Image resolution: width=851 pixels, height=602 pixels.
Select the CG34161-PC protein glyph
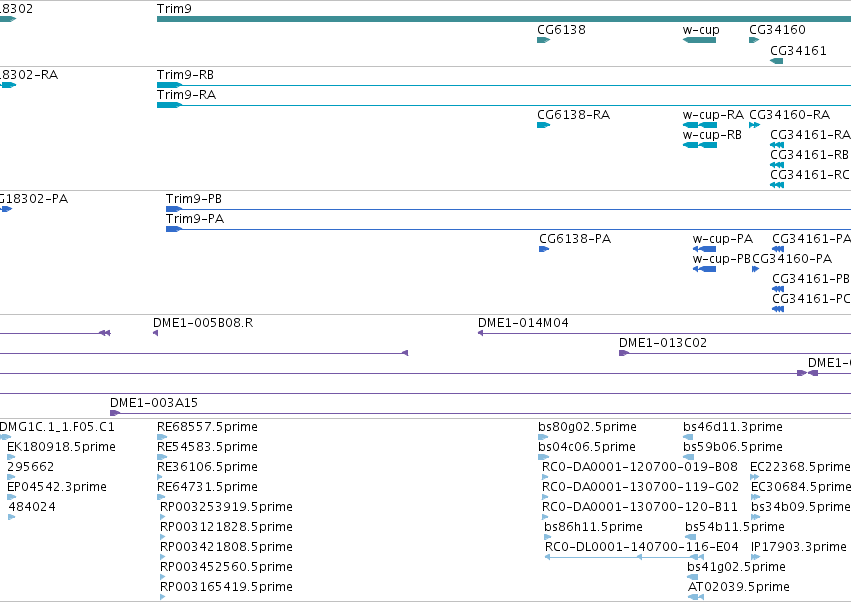coord(778,309)
